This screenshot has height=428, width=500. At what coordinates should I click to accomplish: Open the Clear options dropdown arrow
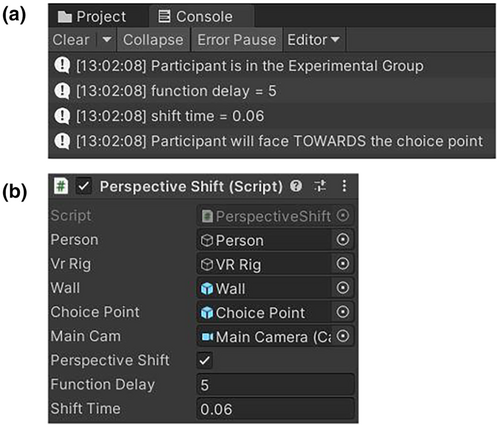[x=107, y=40]
